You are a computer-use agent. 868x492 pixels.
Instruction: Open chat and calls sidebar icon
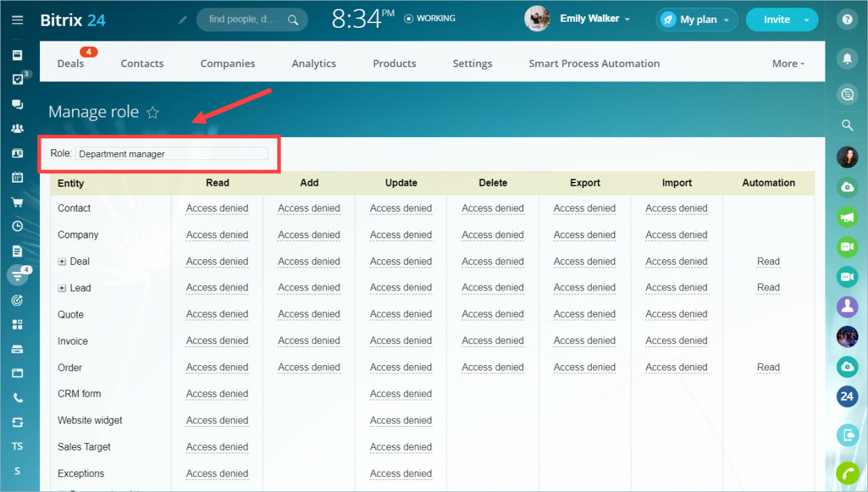[x=18, y=105]
